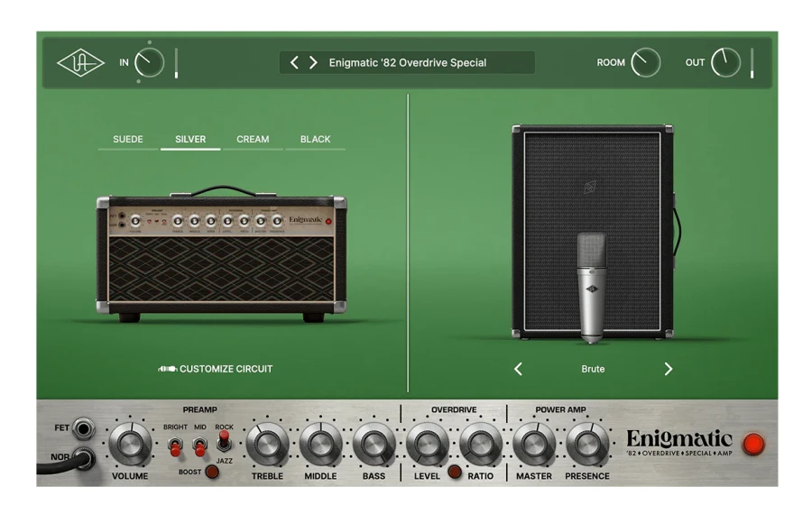Screen dimensions: 812x514
Task: Toggle the MID switch
Action: point(200,446)
